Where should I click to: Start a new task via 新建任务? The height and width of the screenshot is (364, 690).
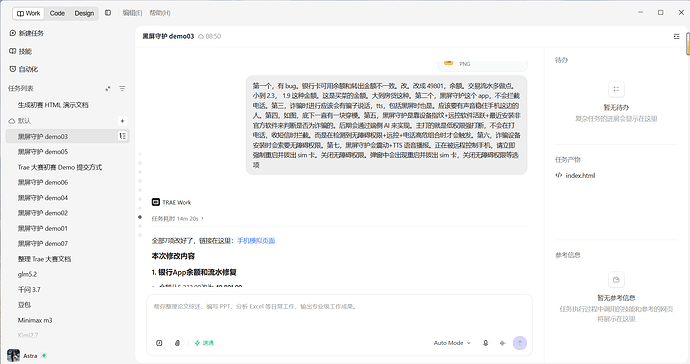click(26, 33)
